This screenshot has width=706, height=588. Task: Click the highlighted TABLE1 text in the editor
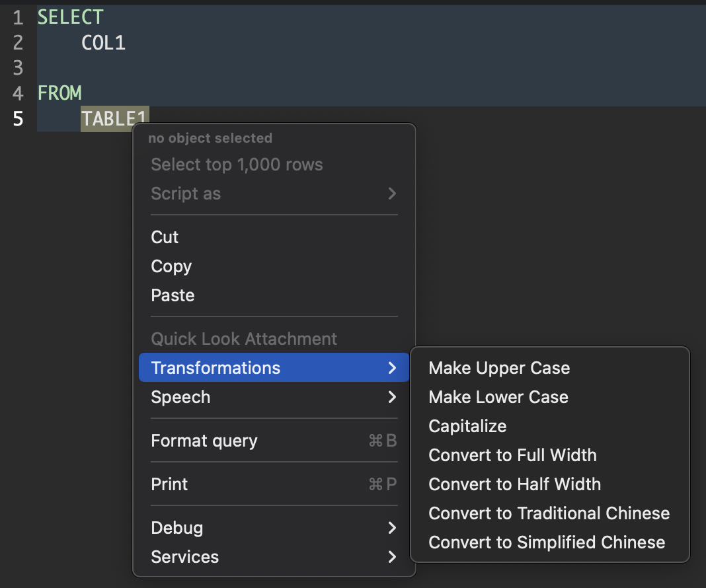pyautogui.click(x=114, y=119)
